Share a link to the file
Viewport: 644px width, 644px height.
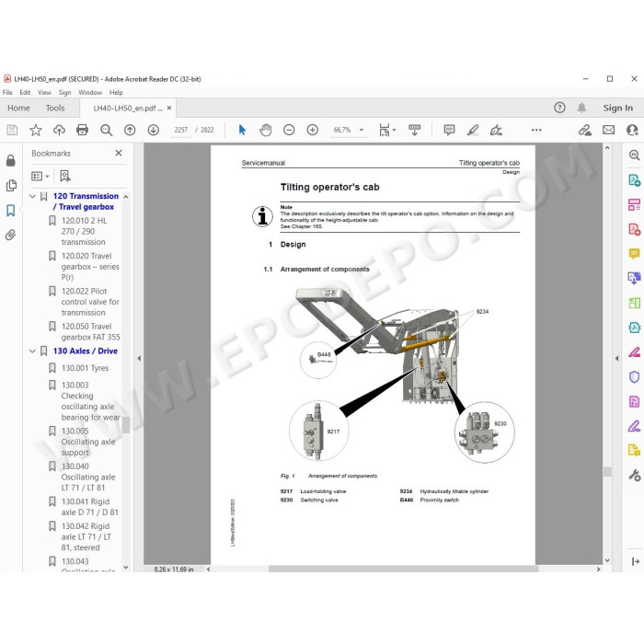[x=585, y=131]
